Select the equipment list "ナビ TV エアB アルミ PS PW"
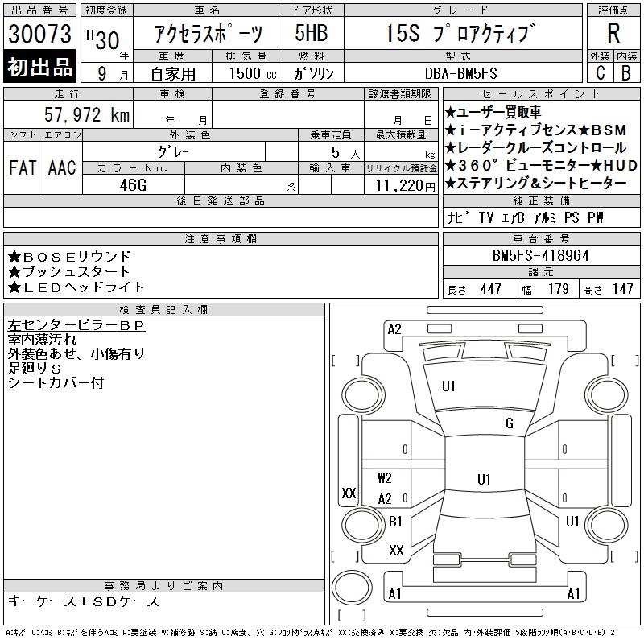Screen dimensions: 644x644 525,217
